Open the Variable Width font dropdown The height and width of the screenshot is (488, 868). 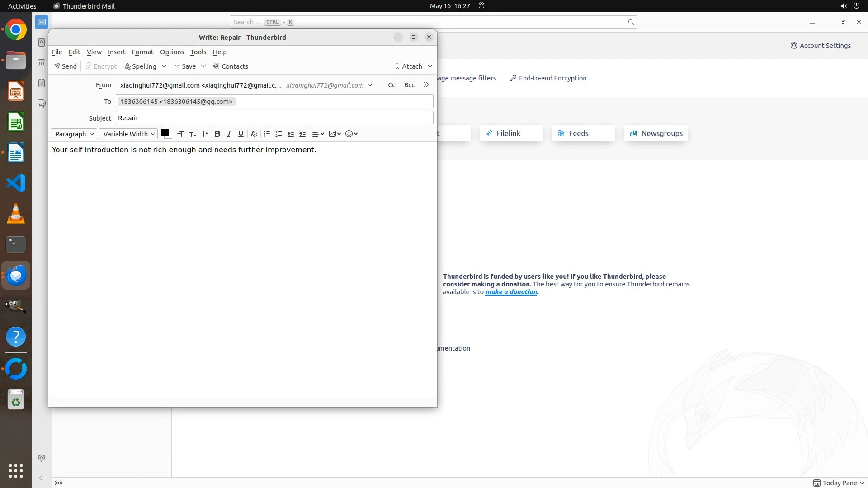(128, 134)
